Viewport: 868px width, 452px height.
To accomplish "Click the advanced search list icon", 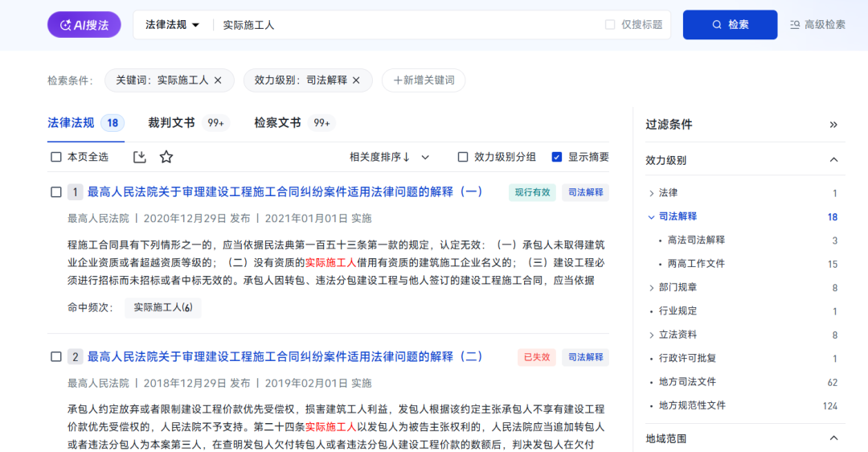I will [x=795, y=25].
